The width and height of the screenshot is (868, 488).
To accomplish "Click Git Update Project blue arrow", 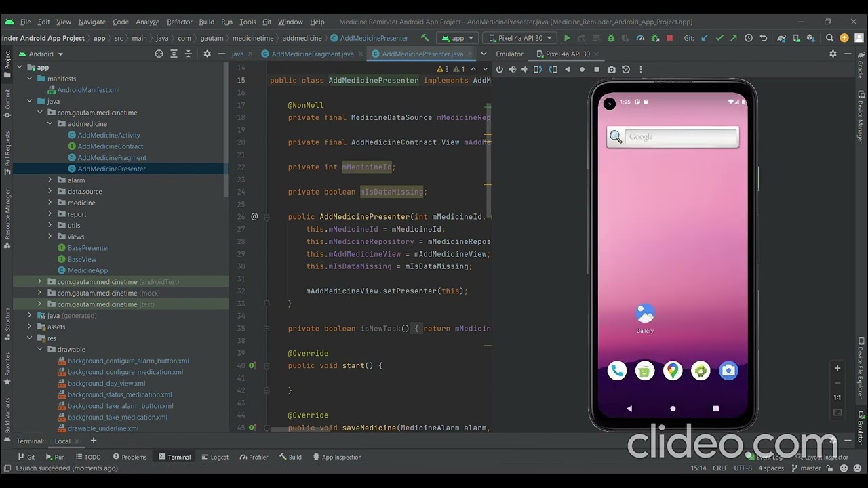I will 705,38.
